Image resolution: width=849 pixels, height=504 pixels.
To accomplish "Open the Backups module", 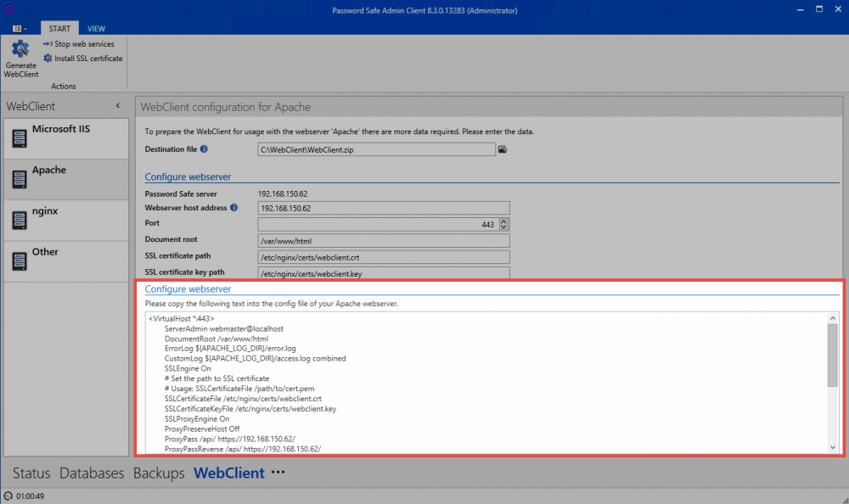I will pos(159,473).
